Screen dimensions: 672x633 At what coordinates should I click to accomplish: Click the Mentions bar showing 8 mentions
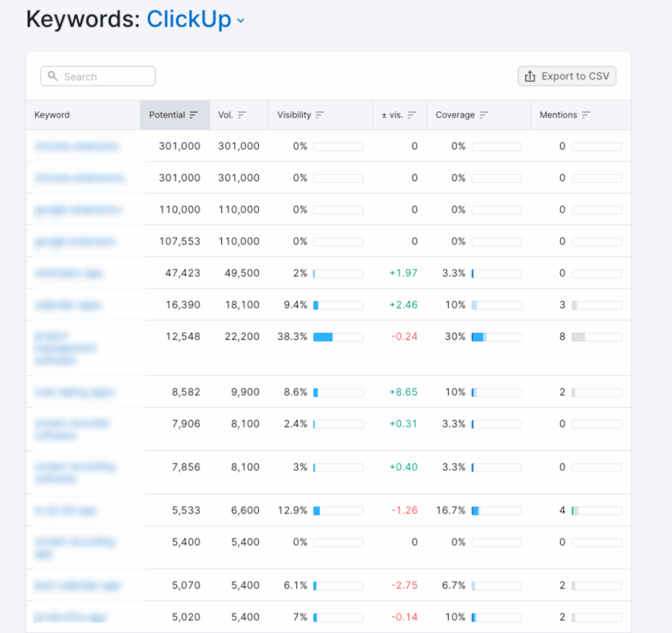point(598,336)
